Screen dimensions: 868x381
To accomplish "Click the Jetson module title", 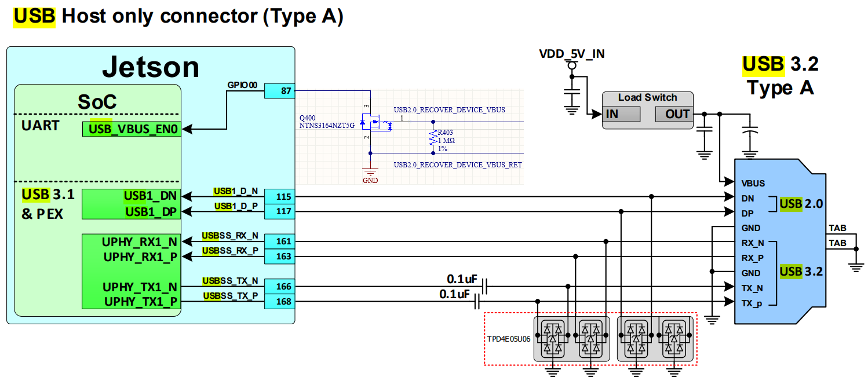I will coord(151,67).
